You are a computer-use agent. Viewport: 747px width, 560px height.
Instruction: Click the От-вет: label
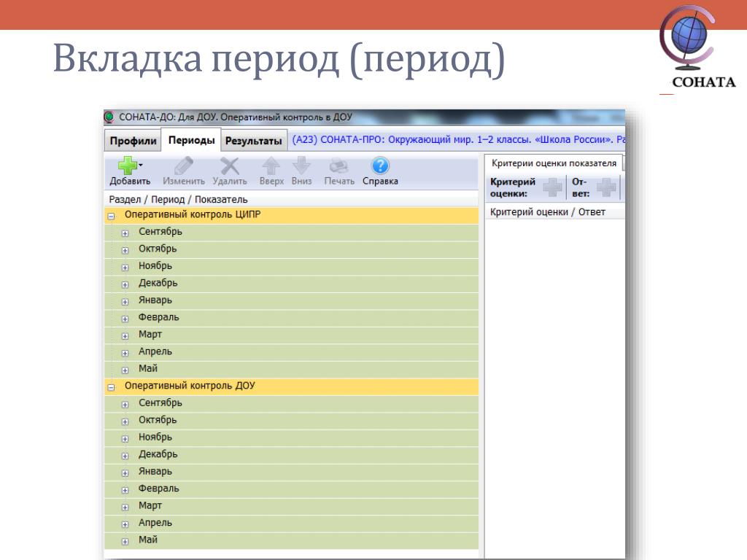click(580, 187)
